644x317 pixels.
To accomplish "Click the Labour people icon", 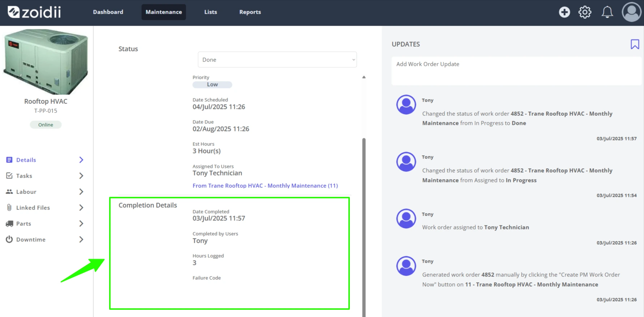I will tap(9, 191).
